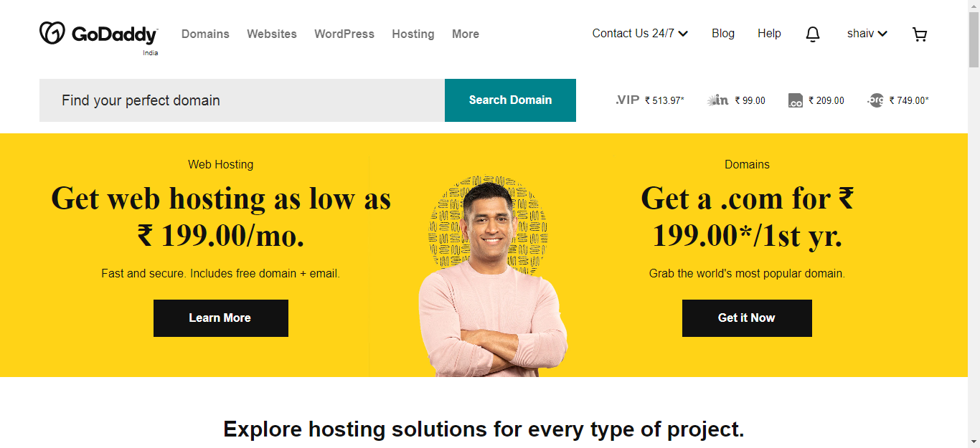Expand the shaiv account menu
Viewport: 980px width, 448px height.
tap(867, 34)
